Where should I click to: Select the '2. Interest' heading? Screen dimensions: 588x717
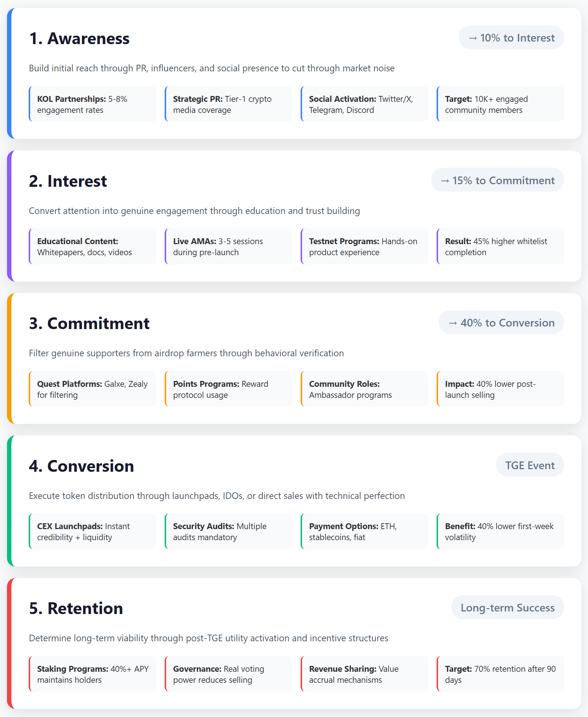point(68,181)
